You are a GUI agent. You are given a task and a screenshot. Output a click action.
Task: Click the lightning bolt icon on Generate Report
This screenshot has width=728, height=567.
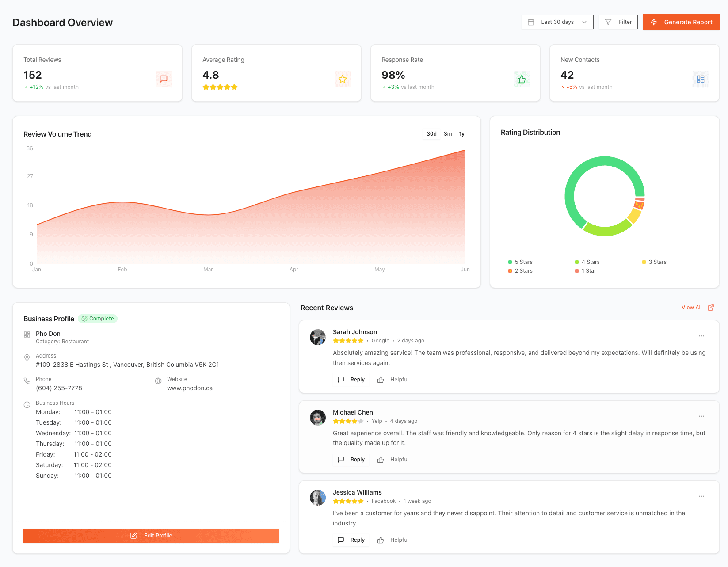click(654, 22)
